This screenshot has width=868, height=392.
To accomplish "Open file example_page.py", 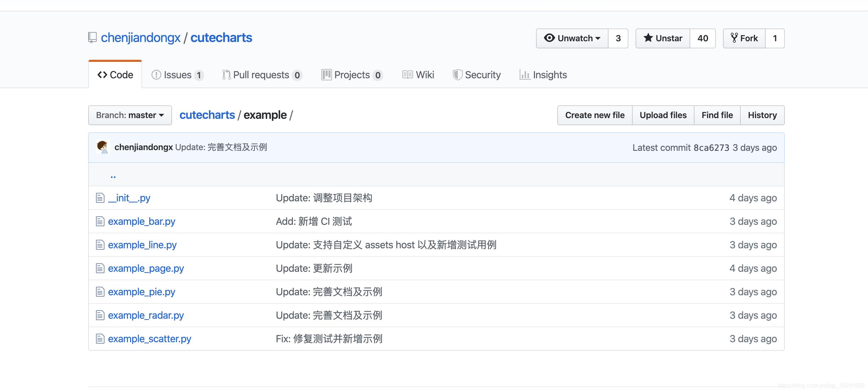I will [146, 268].
